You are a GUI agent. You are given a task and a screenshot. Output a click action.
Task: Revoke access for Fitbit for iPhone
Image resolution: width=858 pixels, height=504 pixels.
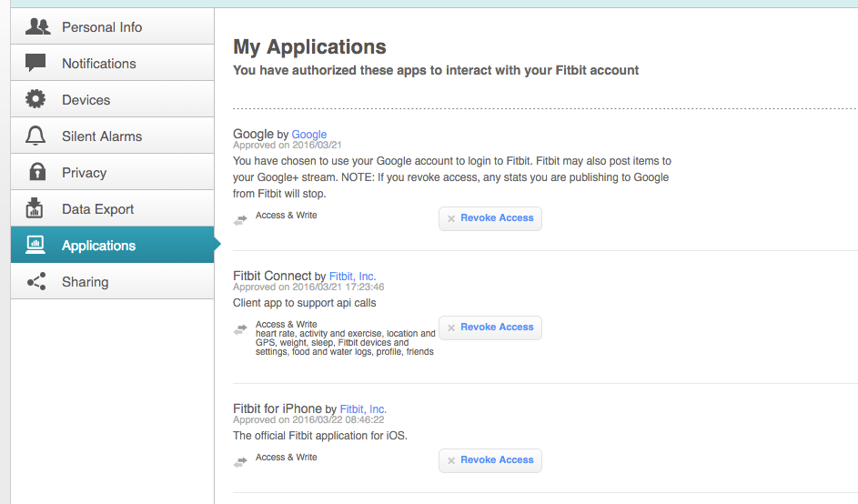coord(490,460)
